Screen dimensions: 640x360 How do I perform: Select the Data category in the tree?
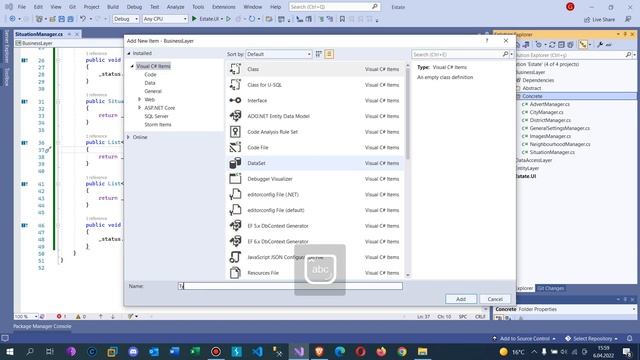pyautogui.click(x=150, y=83)
